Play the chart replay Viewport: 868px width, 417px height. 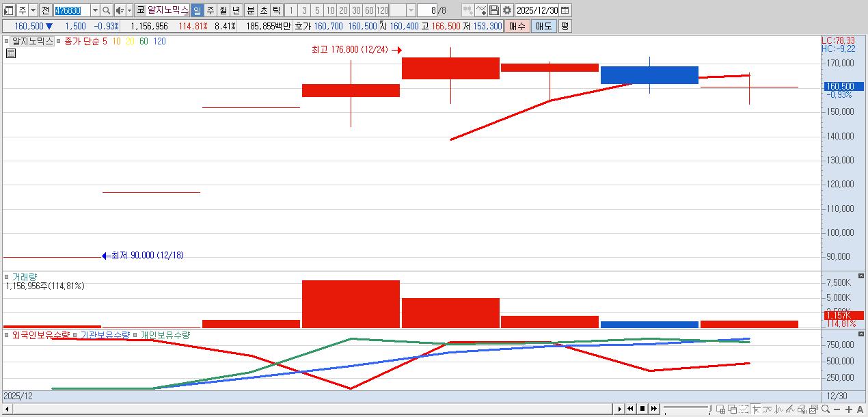pos(619,409)
